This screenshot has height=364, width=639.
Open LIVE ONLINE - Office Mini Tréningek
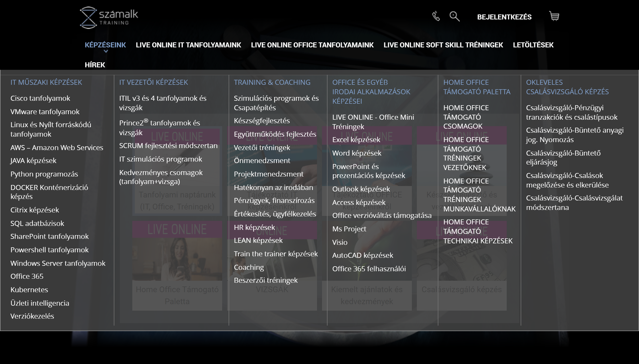coord(373,122)
